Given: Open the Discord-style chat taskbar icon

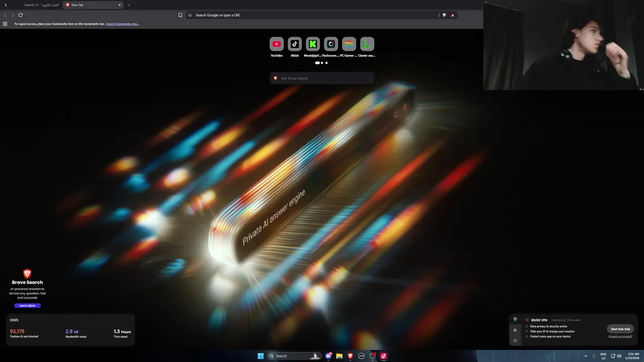Looking at the screenshot, I should click(329, 356).
